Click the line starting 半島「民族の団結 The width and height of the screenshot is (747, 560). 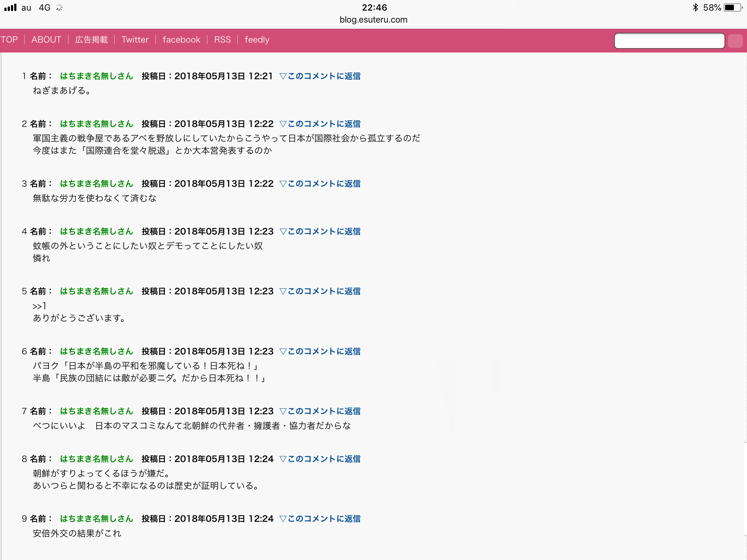pyautogui.click(x=150, y=378)
